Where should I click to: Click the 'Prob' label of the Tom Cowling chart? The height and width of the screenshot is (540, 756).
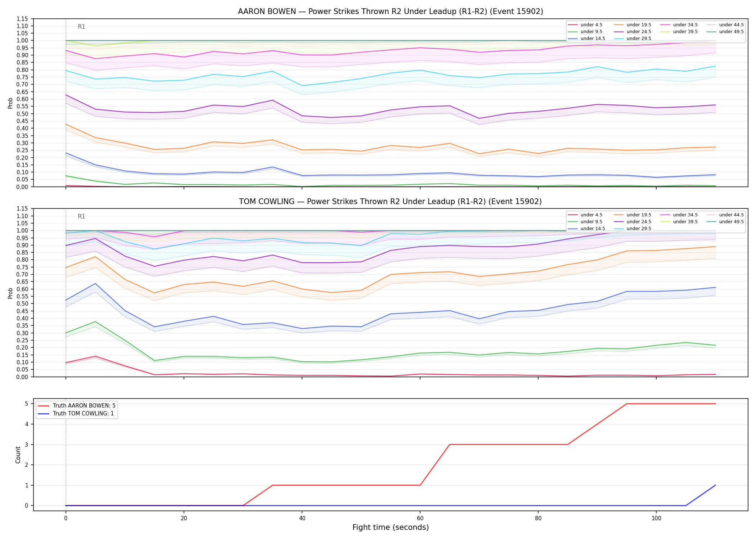pos(10,293)
